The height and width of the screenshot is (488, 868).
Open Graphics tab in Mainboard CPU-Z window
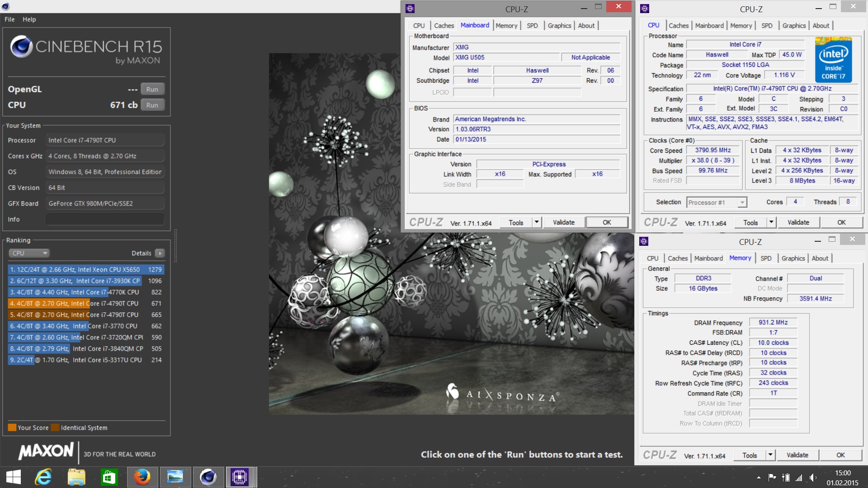tap(559, 26)
